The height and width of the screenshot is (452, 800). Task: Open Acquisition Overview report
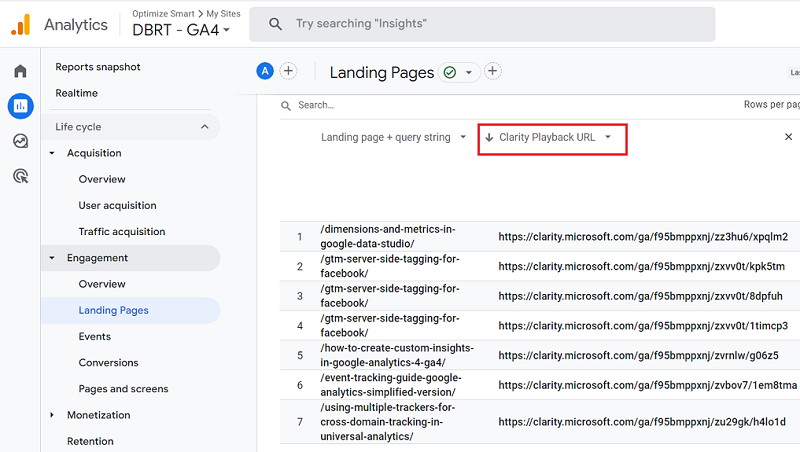(102, 179)
